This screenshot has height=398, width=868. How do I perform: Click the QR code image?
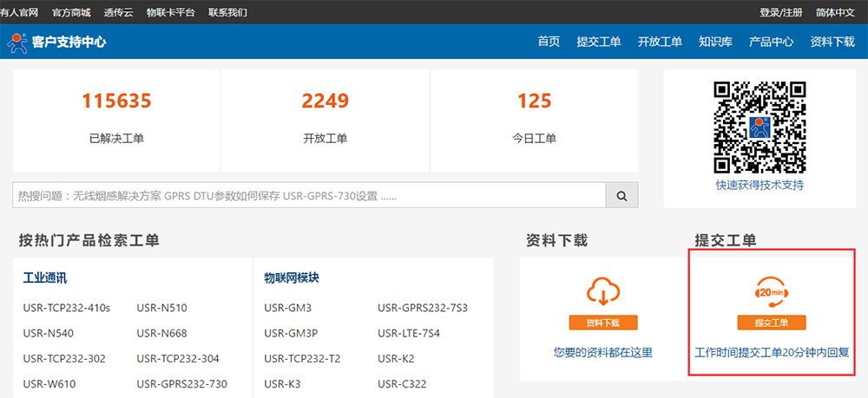759,127
